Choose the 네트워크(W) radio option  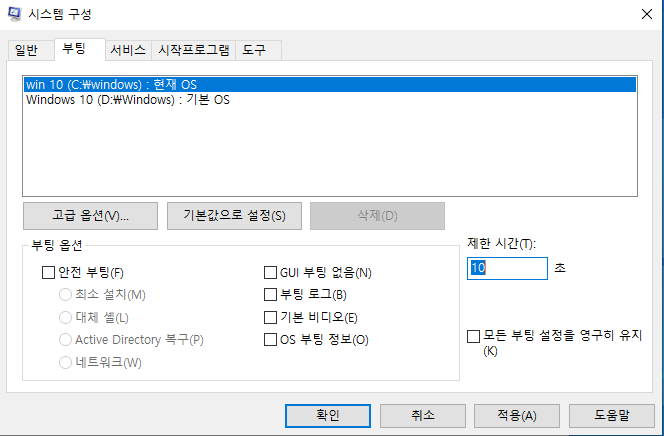click(x=65, y=362)
